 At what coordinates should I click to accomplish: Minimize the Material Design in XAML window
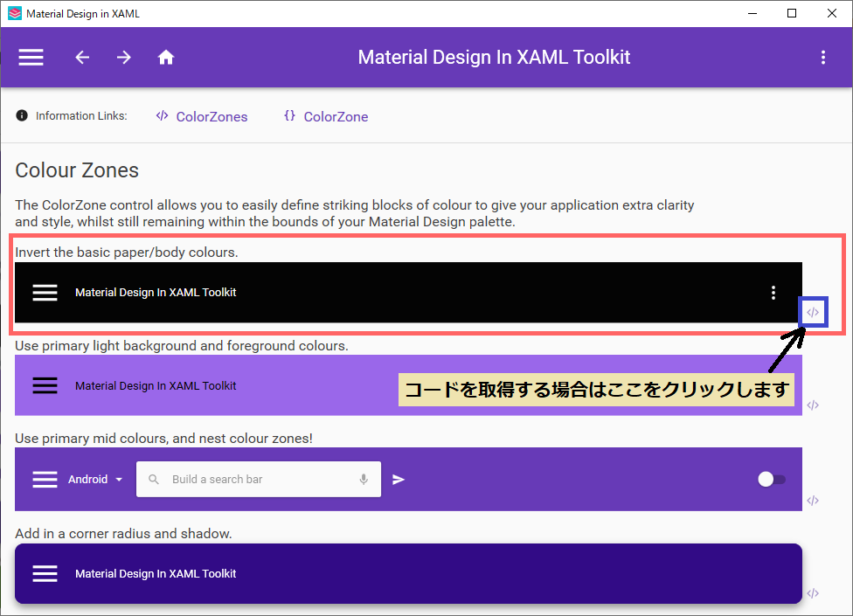point(752,14)
